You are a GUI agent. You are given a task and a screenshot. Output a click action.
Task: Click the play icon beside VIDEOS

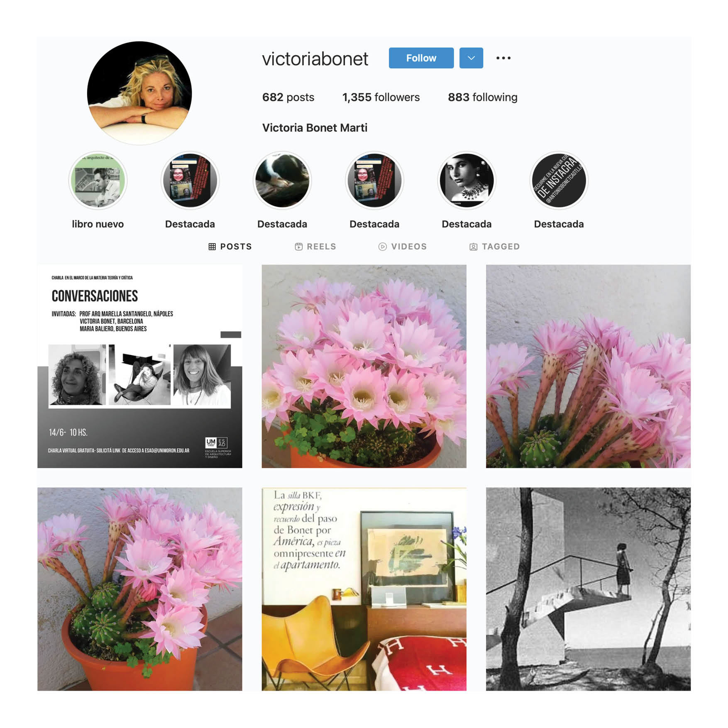point(383,247)
